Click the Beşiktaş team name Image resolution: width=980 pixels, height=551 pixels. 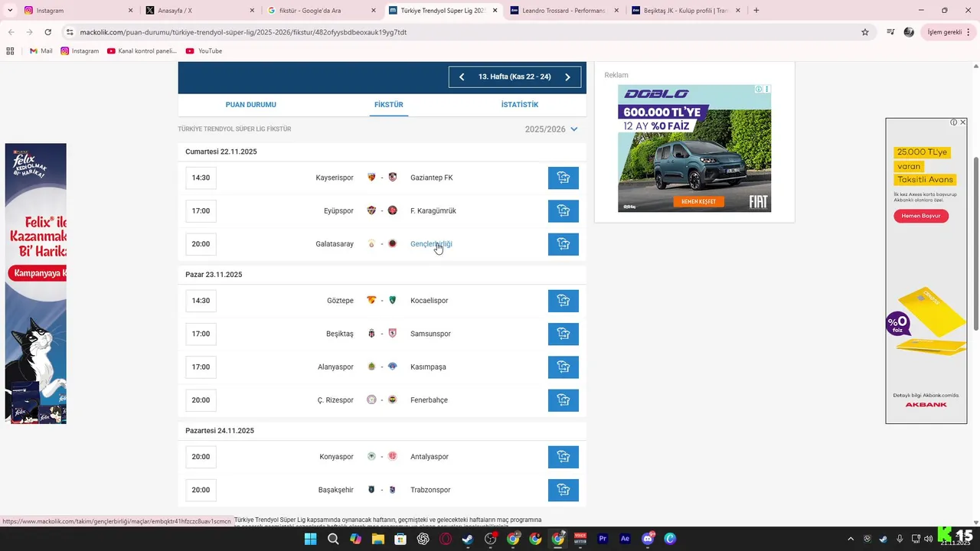coord(339,334)
